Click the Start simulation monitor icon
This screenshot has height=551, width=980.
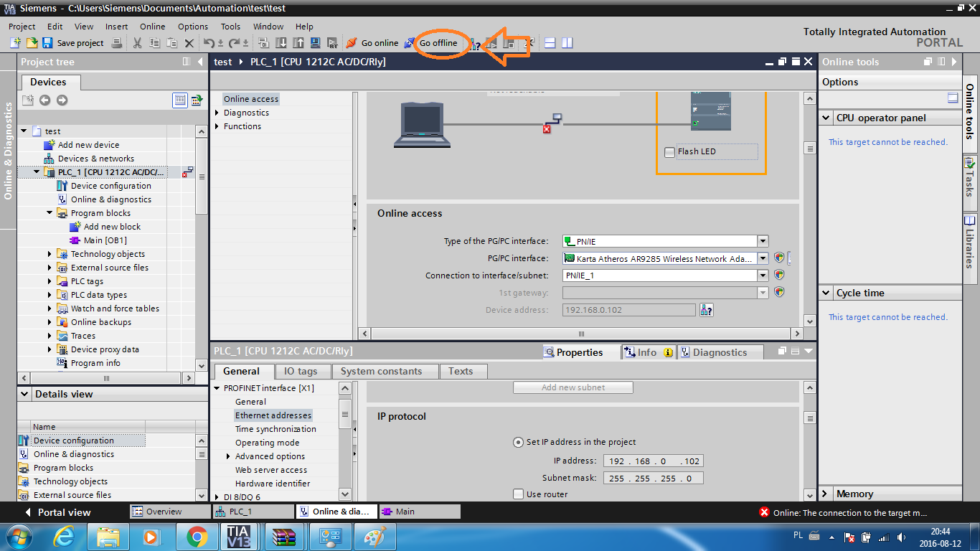click(x=315, y=43)
